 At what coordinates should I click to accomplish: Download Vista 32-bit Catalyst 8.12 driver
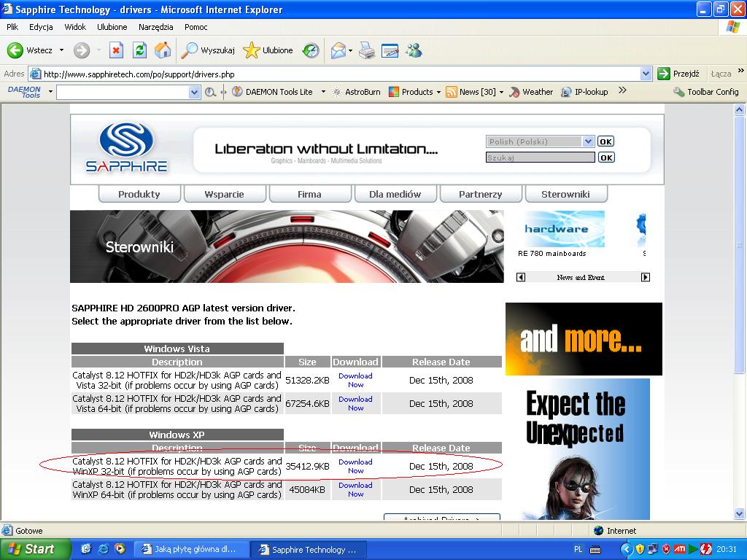pyautogui.click(x=355, y=380)
